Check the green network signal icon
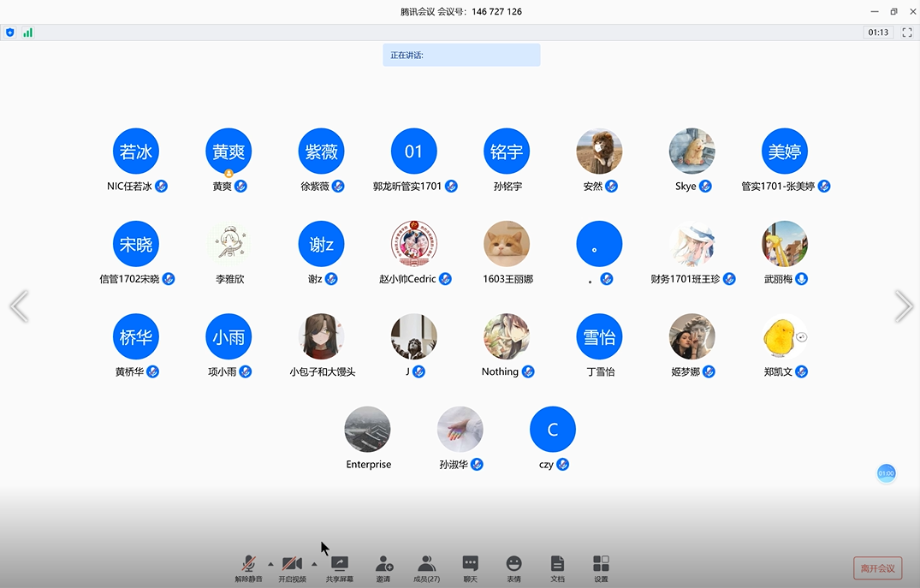This screenshot has width=920, height=588. 27,33
